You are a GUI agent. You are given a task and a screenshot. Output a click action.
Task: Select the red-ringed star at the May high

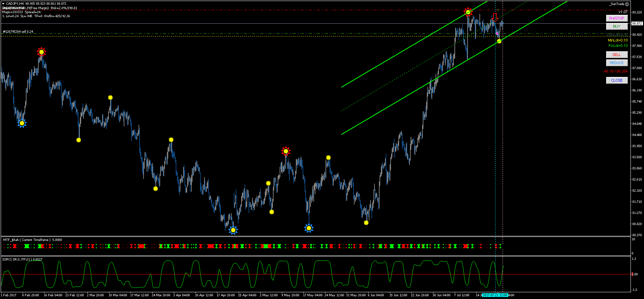(286, 151)
